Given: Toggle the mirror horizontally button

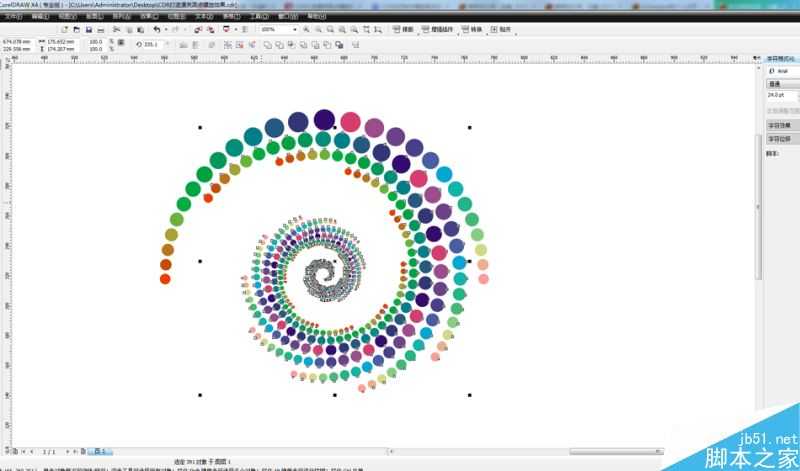Looking at the screenshot, I should pyautogui.click(x=183, y=45).
